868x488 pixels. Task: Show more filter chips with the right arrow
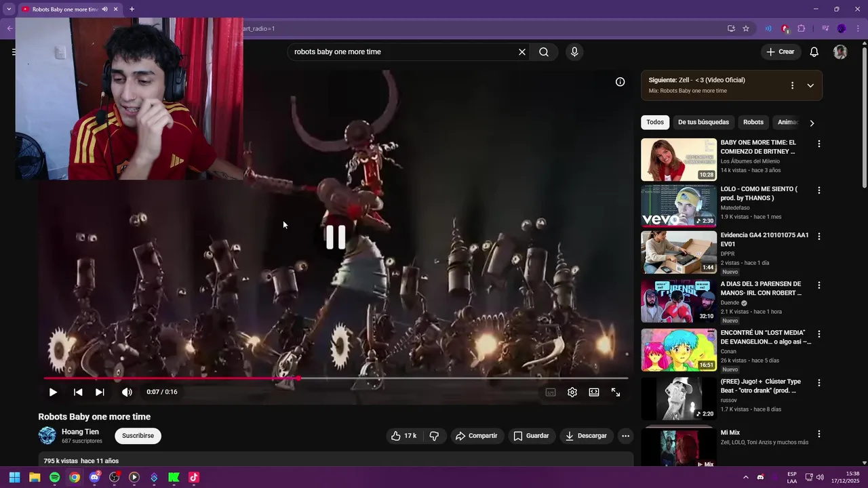(x=812, y=123)
